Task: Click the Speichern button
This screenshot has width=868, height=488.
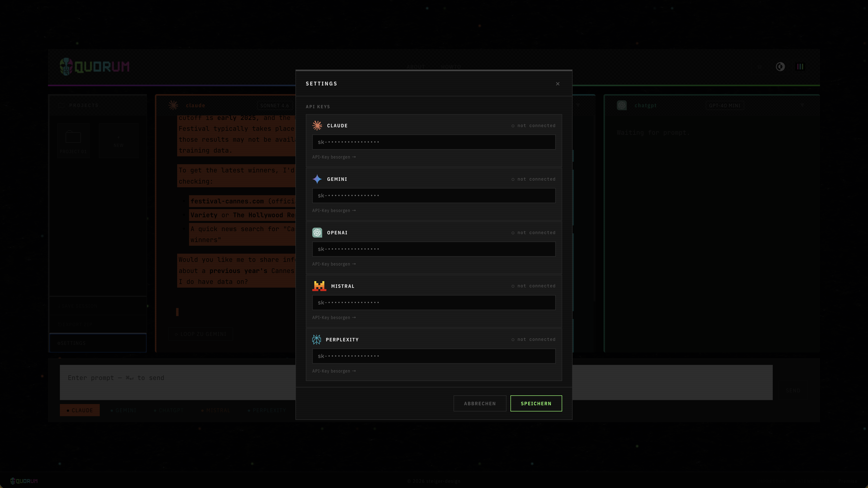Action: 536,403
